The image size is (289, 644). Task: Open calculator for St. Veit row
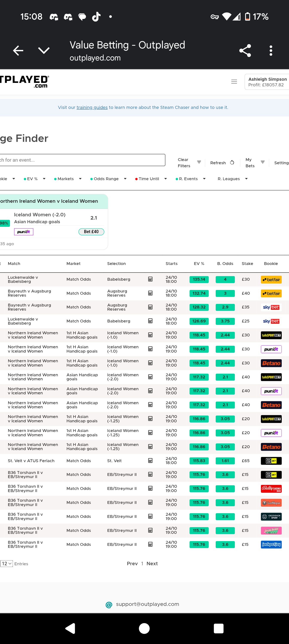(150, 460)
